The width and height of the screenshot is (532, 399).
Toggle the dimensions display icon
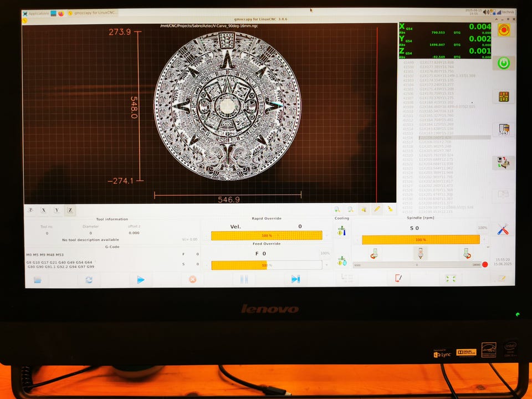(364, 209)
